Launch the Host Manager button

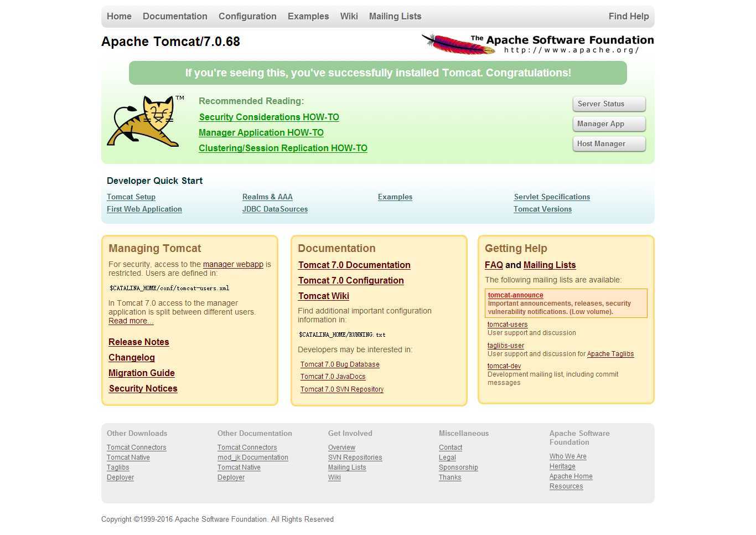(x=609, y=144)
